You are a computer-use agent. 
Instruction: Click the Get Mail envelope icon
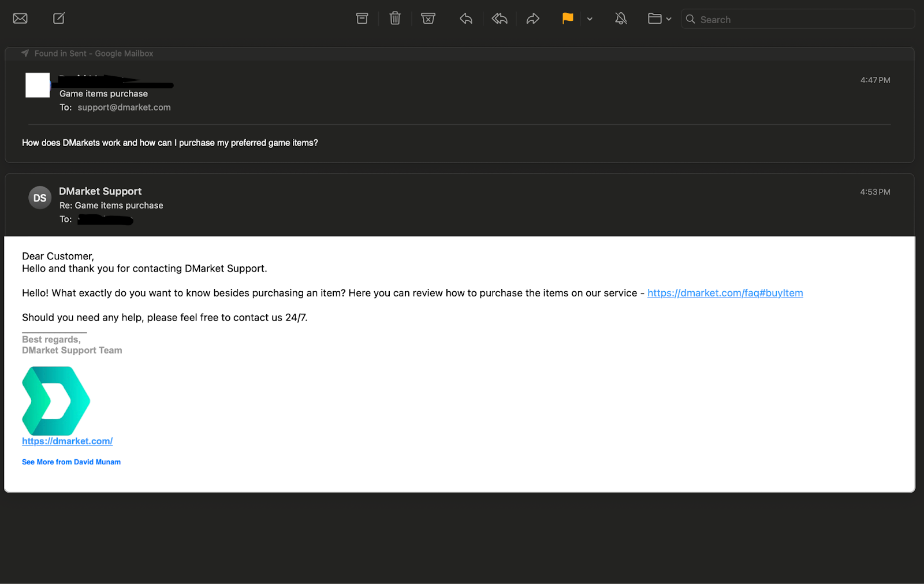[x=20, y=18]
